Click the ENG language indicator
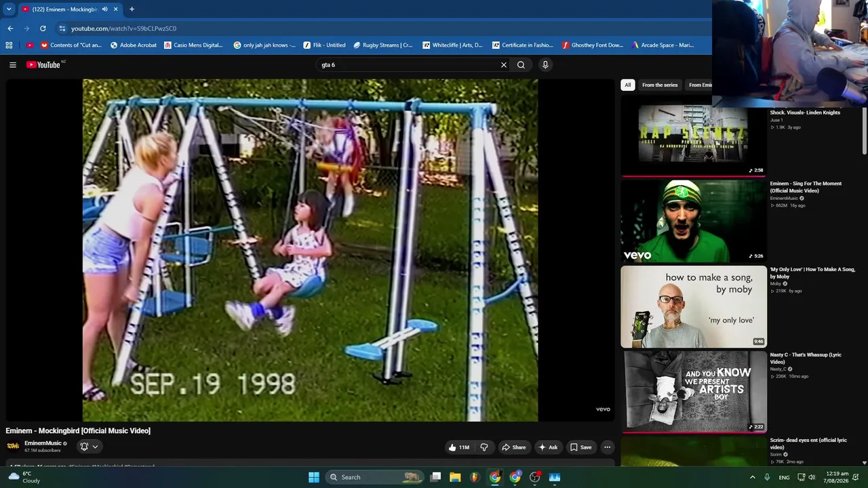 point(784,477)
